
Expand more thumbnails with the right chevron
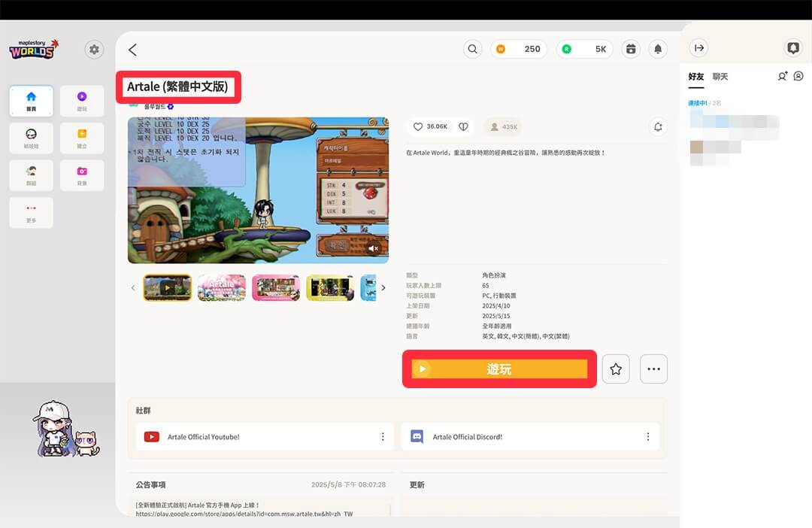(383, 287)
